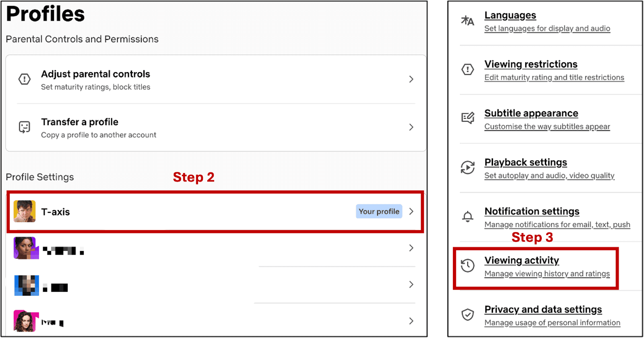Click the Adjust parental controls warning icon
This screenshot has height=338, width=644.
tap(25, 79)
